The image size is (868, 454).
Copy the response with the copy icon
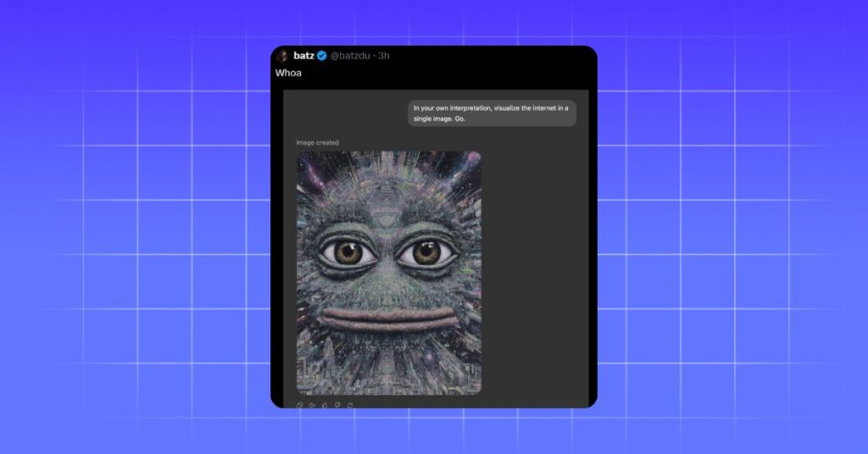click(x=299, y=406)
